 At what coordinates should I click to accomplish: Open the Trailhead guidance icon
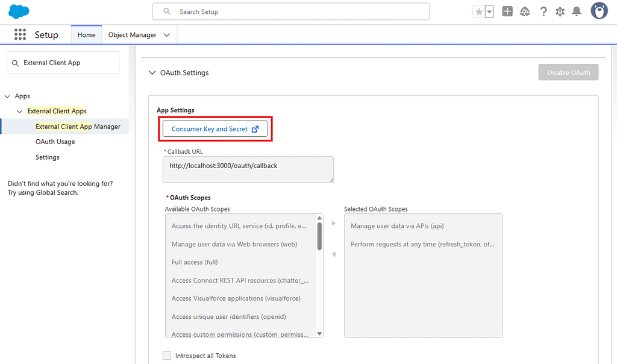[x=525, y=11]
